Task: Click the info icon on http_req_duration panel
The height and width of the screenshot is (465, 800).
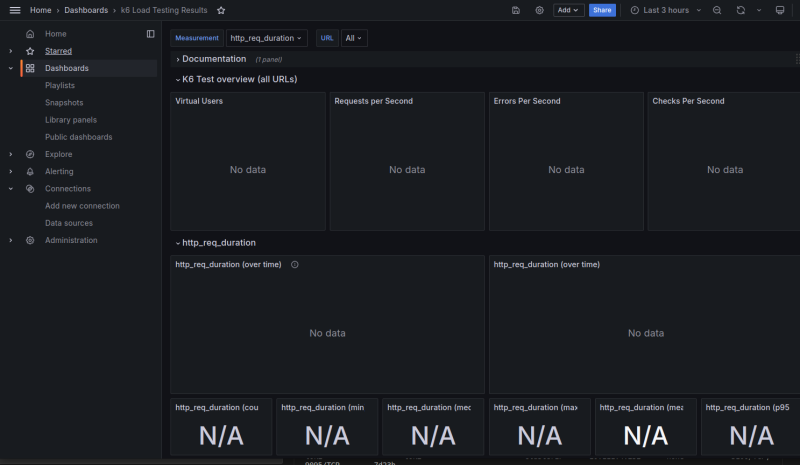Action: tap(295, 265)
